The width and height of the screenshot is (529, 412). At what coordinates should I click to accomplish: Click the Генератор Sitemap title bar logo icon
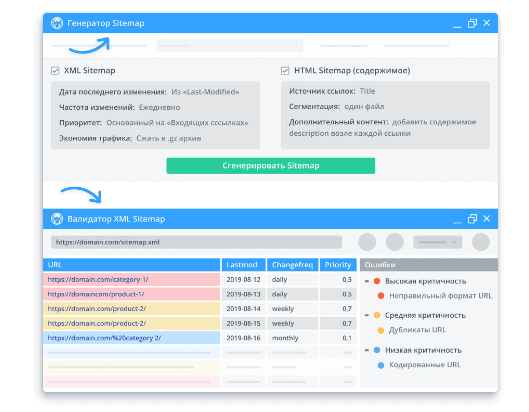(x=57, y=23)
